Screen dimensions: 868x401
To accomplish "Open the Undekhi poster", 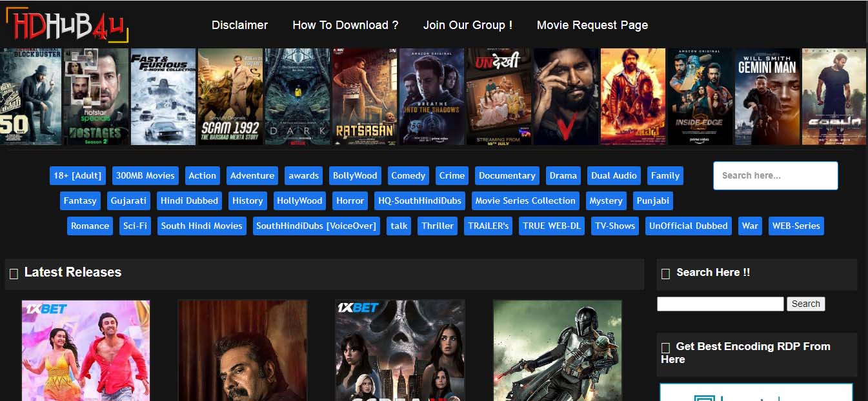I will (x=499, y=97).
